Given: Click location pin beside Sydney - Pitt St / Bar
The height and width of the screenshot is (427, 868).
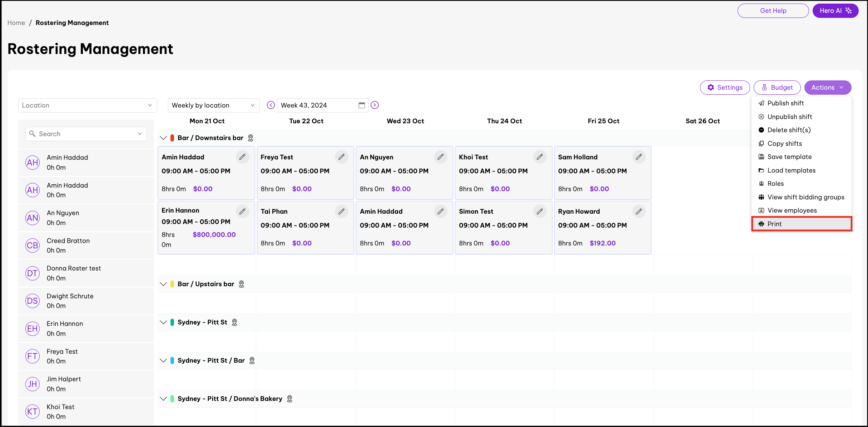Looking at the screenshot, I should [x=252, y=361].
